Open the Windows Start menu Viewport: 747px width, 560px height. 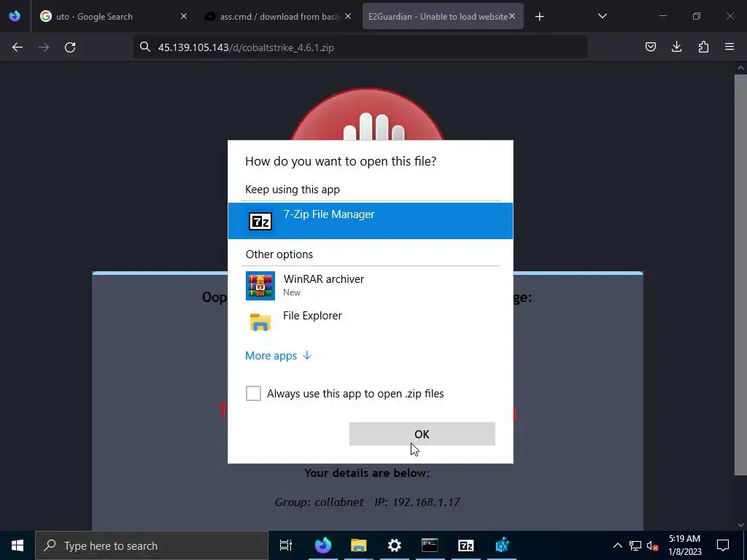[18, 545]
